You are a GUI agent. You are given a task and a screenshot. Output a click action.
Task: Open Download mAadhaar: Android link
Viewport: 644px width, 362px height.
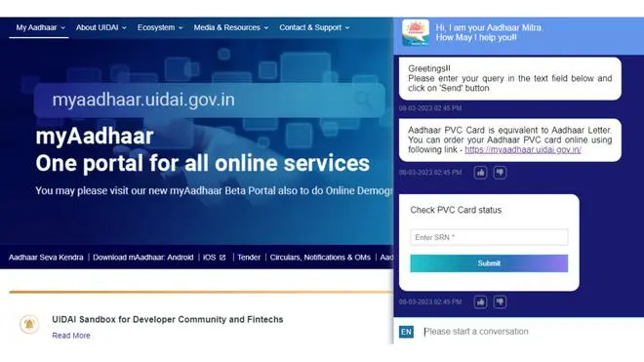click(142, 258)
